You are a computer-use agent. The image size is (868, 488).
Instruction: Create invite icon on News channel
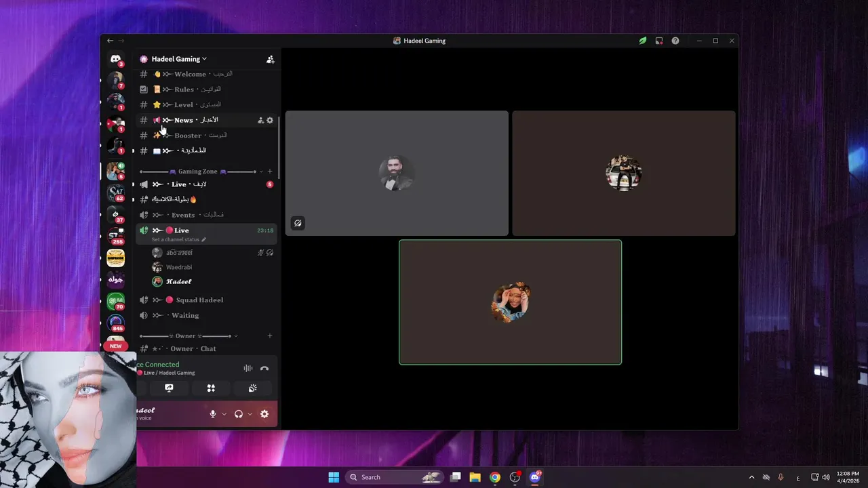[x=260, y=120]
